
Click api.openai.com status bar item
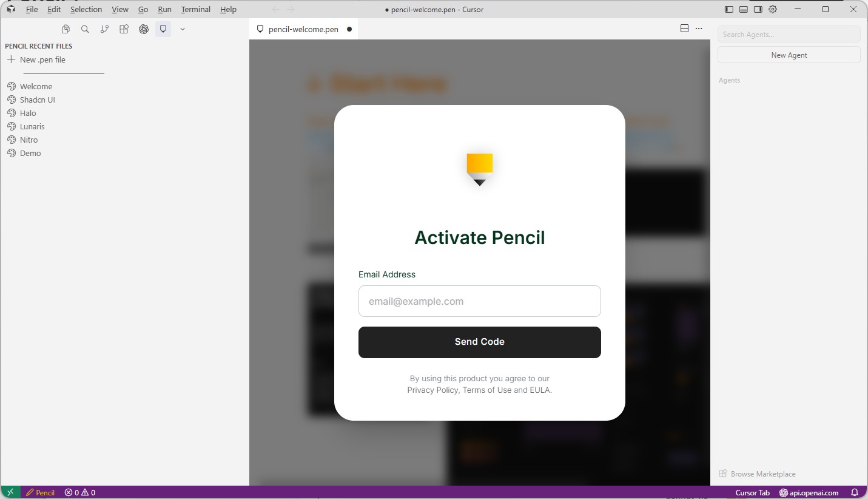[x=809, y=492]
